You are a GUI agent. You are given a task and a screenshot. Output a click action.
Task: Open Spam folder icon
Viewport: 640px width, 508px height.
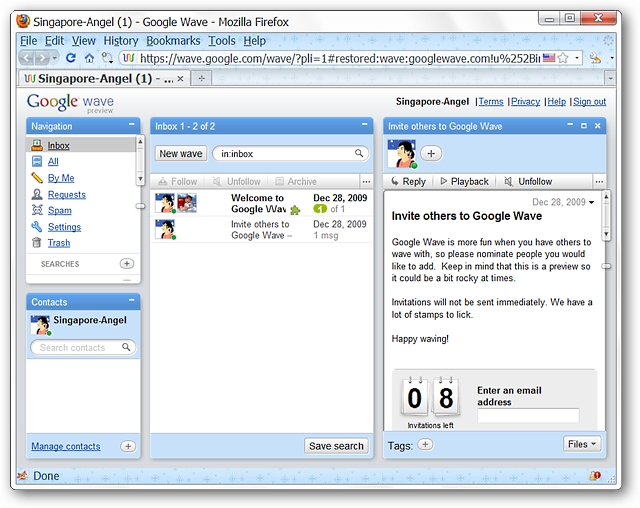(37, 210)
